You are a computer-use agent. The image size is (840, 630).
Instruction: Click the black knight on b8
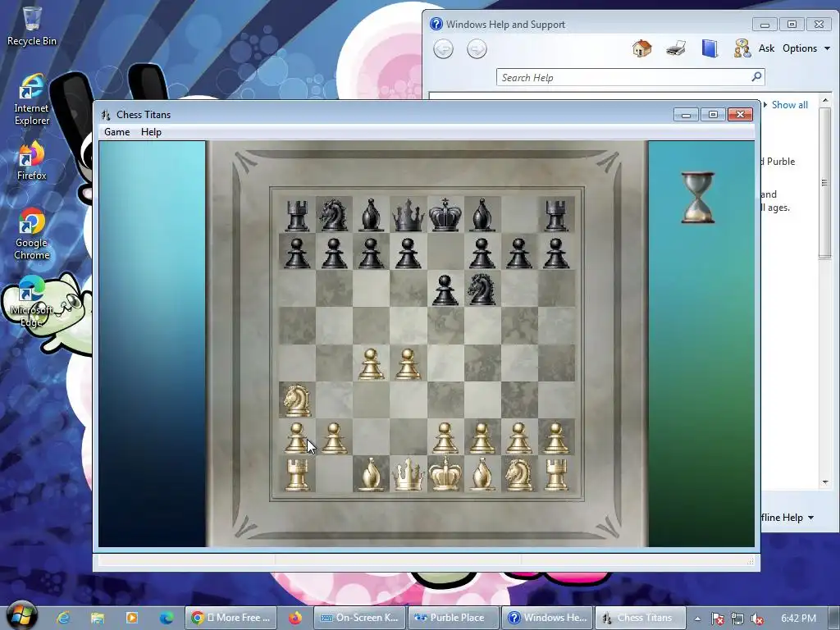click(x=335, y=216)
